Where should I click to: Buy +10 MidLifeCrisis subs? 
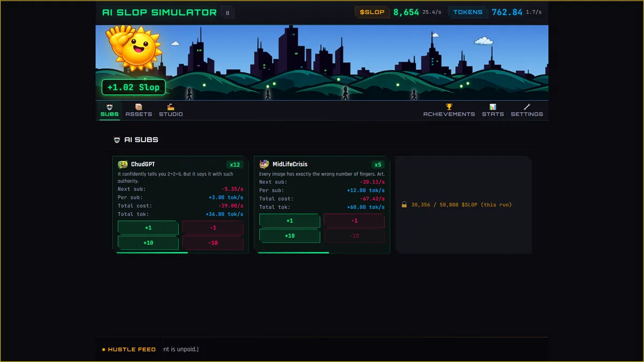pos(290,235)
